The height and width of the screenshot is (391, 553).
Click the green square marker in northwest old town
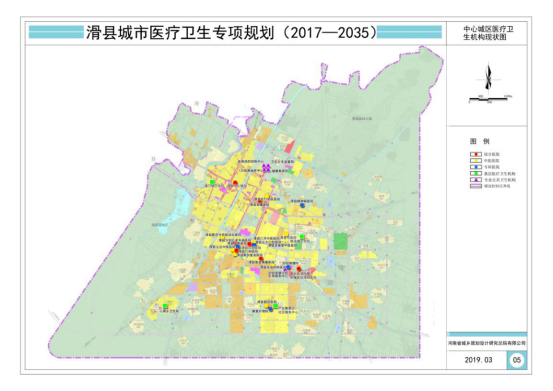tap(212, 182)
